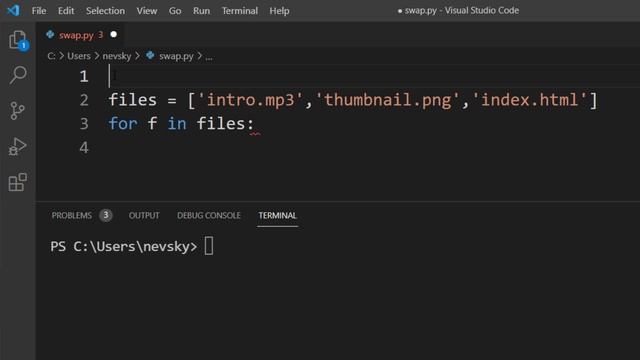
Task: Click line number 3 in gutter
Action: [84, 124]
